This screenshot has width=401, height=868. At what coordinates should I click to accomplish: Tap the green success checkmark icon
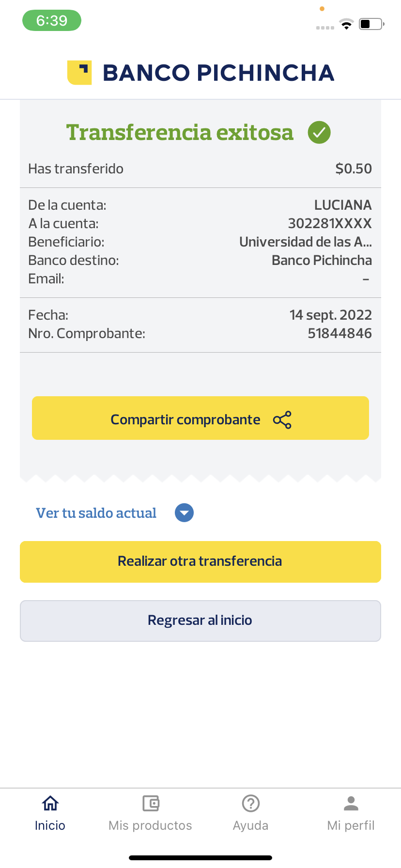pyautogui.click(x=319, y=132)
